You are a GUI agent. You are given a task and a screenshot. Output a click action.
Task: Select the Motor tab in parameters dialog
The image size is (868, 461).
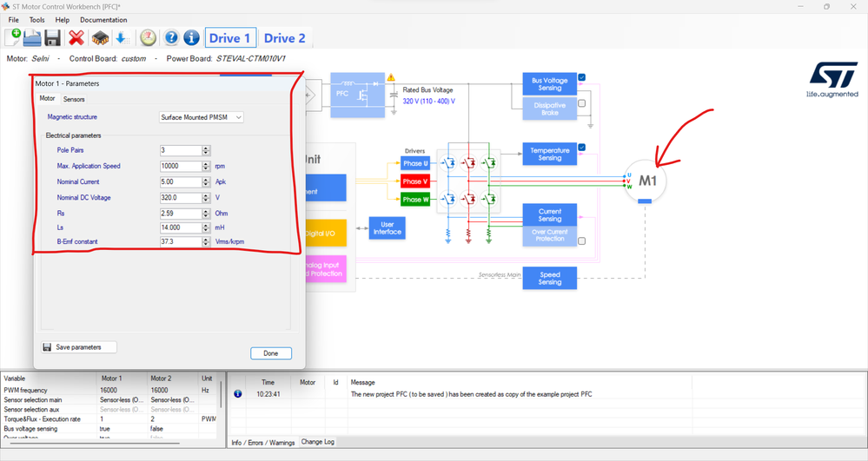point(47,98)
